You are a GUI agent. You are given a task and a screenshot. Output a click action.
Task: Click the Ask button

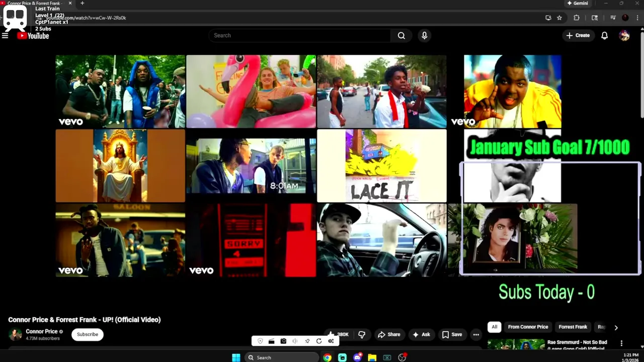tap(421, 334)
